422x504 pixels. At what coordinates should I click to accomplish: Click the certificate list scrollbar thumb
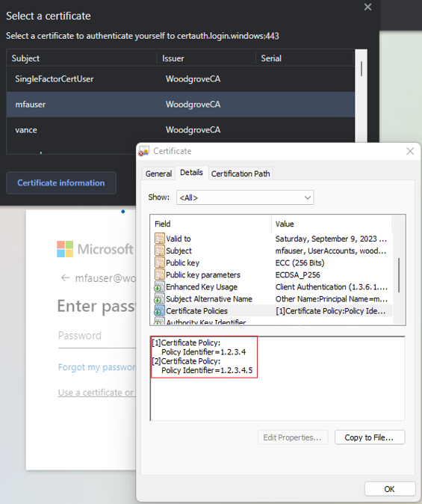pos(362,69)
